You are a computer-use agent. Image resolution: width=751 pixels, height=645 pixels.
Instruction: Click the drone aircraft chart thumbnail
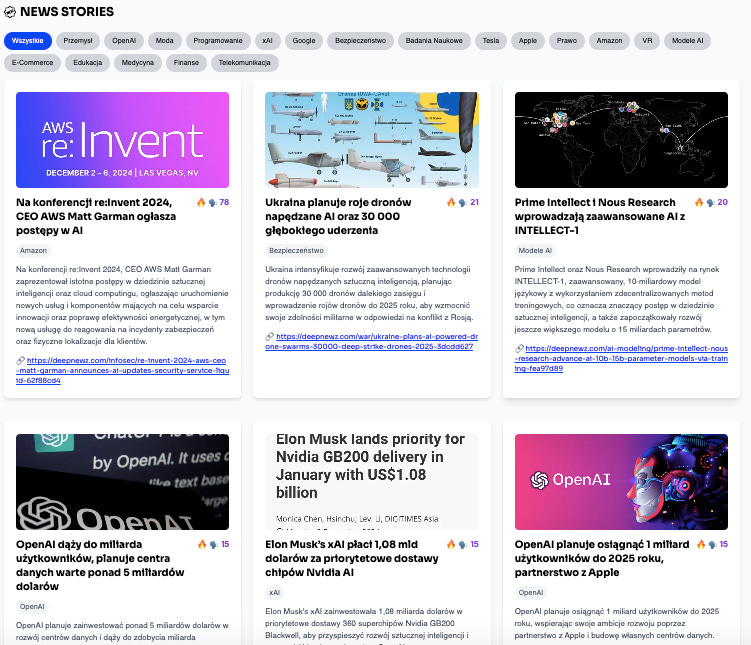(x=372, y=140)
